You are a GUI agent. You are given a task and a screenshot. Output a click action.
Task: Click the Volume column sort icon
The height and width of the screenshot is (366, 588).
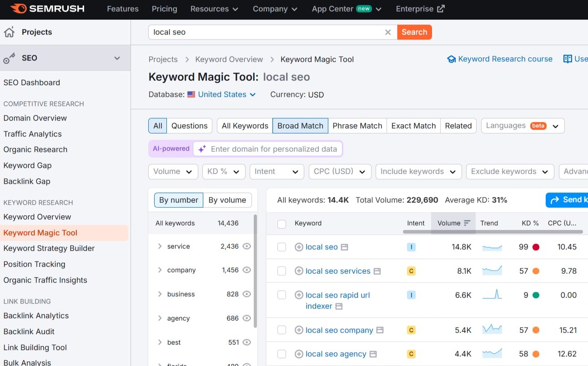(x=467, y=223)
